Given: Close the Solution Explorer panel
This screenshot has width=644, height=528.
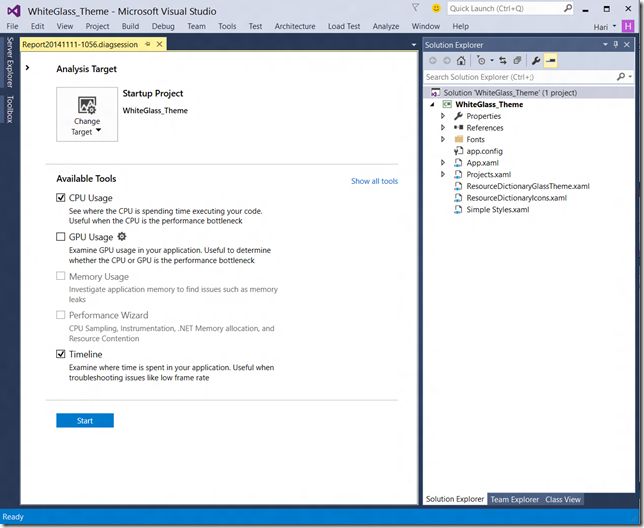Looking at the screenshot, I should tap(627, 44).
